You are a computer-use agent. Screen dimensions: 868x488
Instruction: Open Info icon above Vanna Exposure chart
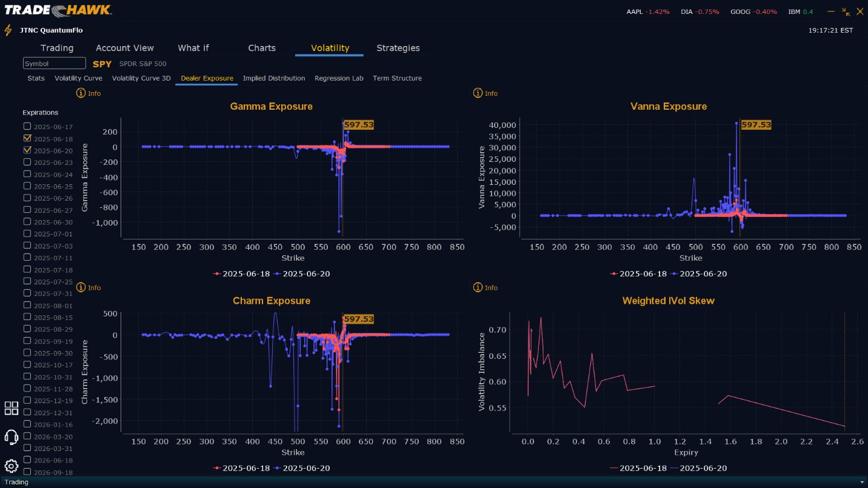478,93
